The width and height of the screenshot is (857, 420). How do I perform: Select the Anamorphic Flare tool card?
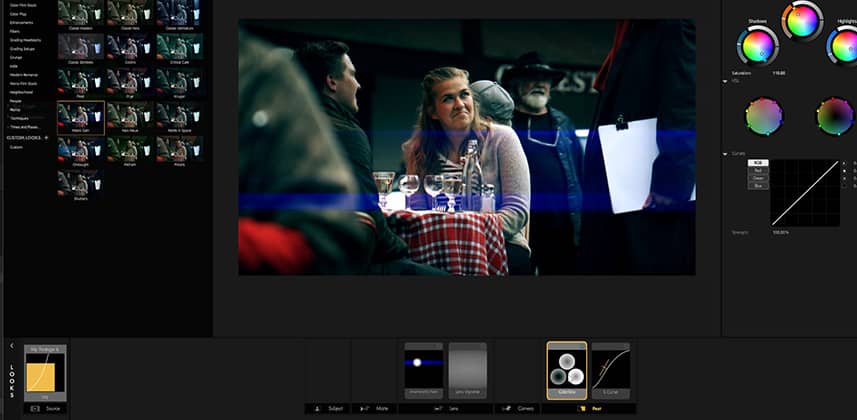(424, 370)
